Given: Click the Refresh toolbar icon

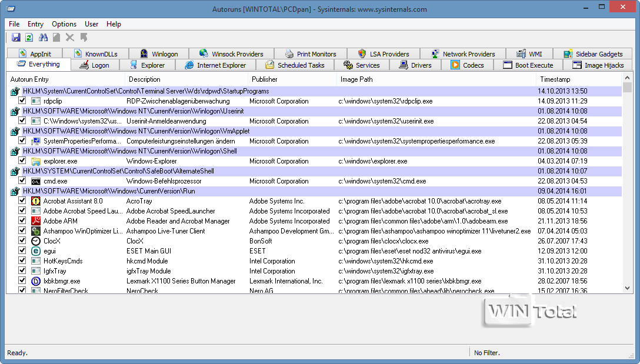Looking at the screenshot, I should (29, 38).
